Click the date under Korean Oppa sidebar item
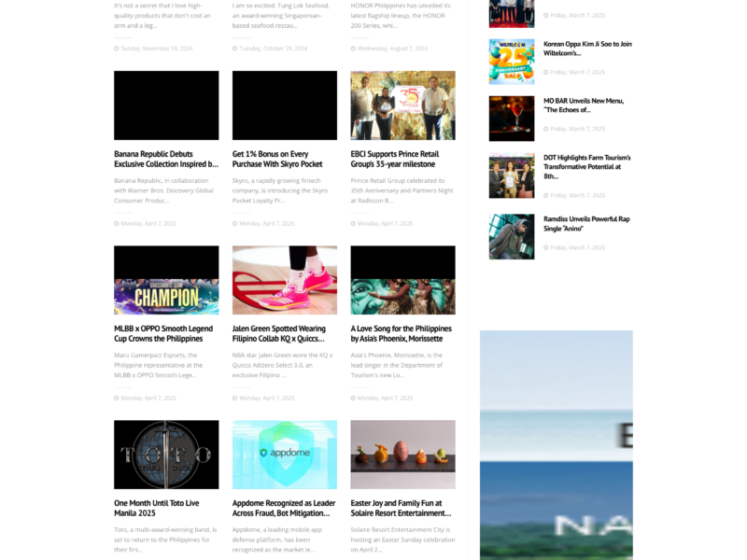 pyautogui.click(x=574, y=73)
